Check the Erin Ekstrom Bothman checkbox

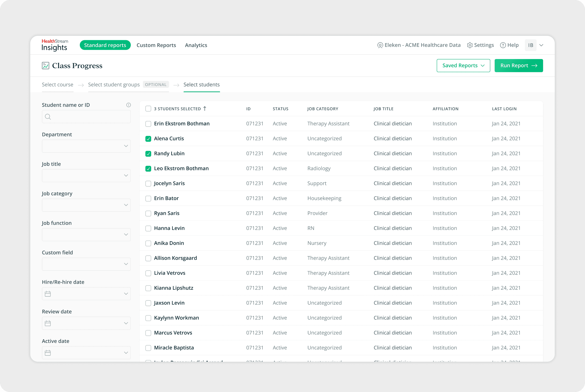(148, 124)
